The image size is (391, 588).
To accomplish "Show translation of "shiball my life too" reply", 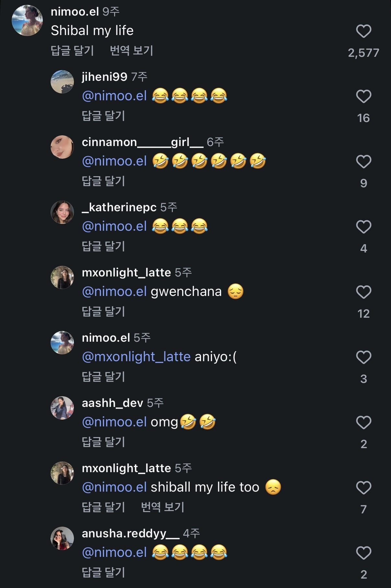I will [x=162, y=507].
